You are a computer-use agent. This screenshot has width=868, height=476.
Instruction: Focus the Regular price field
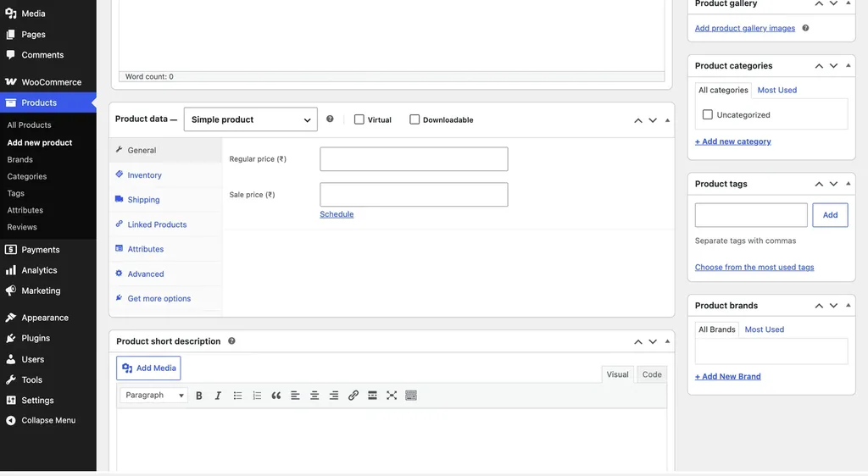pyautogui.click(x=414, y=159)
